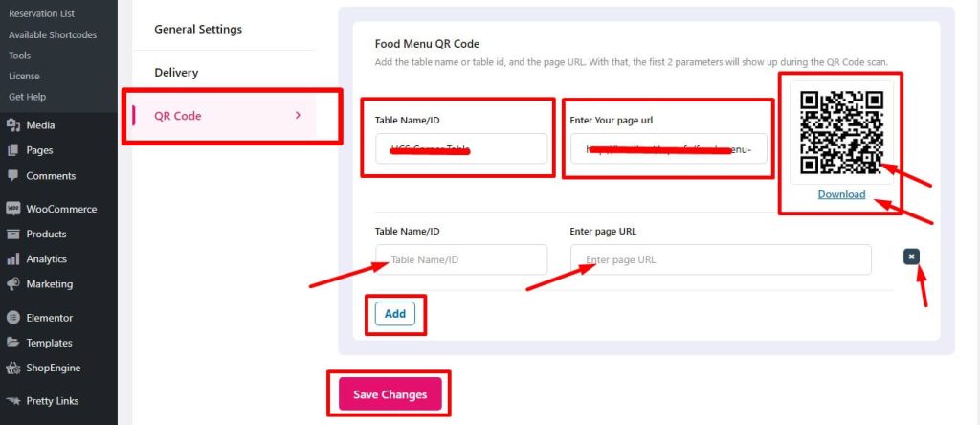Viewport: 980px width, 425px height.
Task: Expand the QR Code tab chevron
Action: tap(299, 115)
